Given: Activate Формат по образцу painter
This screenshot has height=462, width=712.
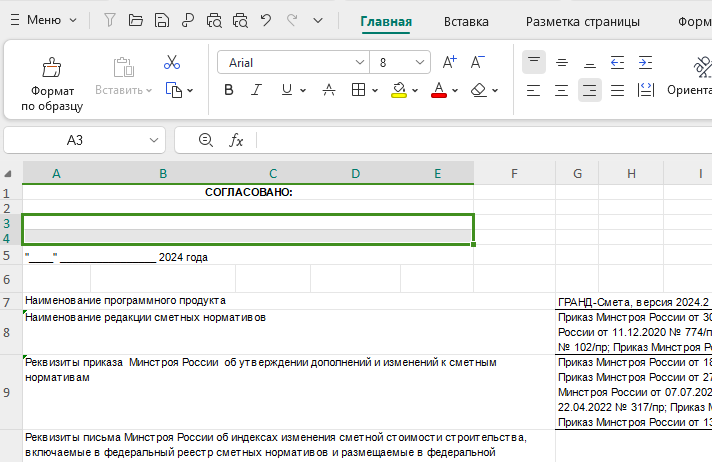Looking at the screenshot, I should pos(52,84).
